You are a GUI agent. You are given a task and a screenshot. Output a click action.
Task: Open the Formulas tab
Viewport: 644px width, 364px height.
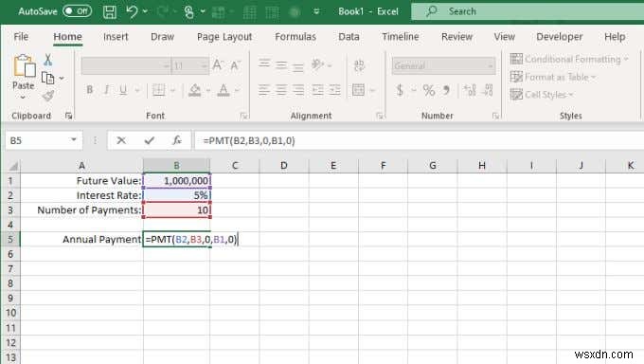pos(295,37)
